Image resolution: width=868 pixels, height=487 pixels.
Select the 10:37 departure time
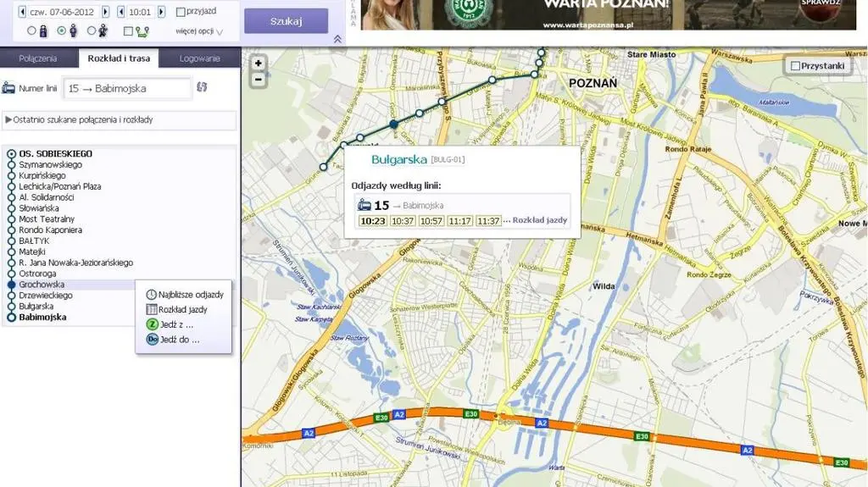tap(403, 221)
